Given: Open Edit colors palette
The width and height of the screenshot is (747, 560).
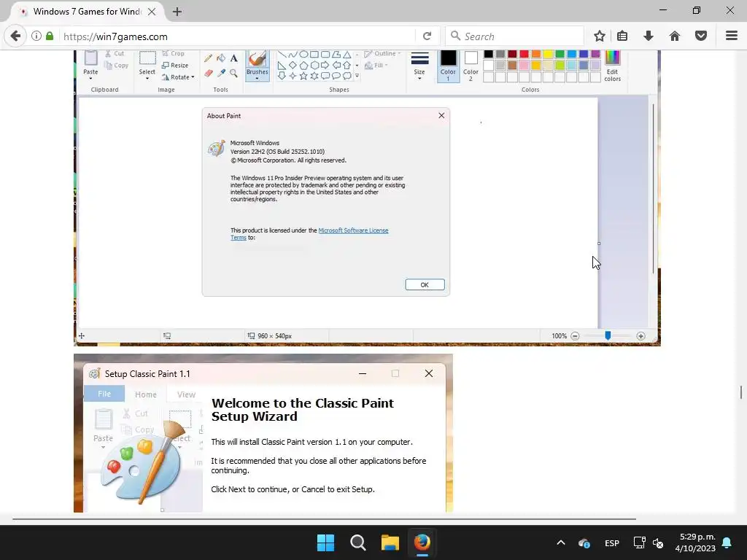Looking at the screenshot, I should pyautogui.click(x=612, y=66).
